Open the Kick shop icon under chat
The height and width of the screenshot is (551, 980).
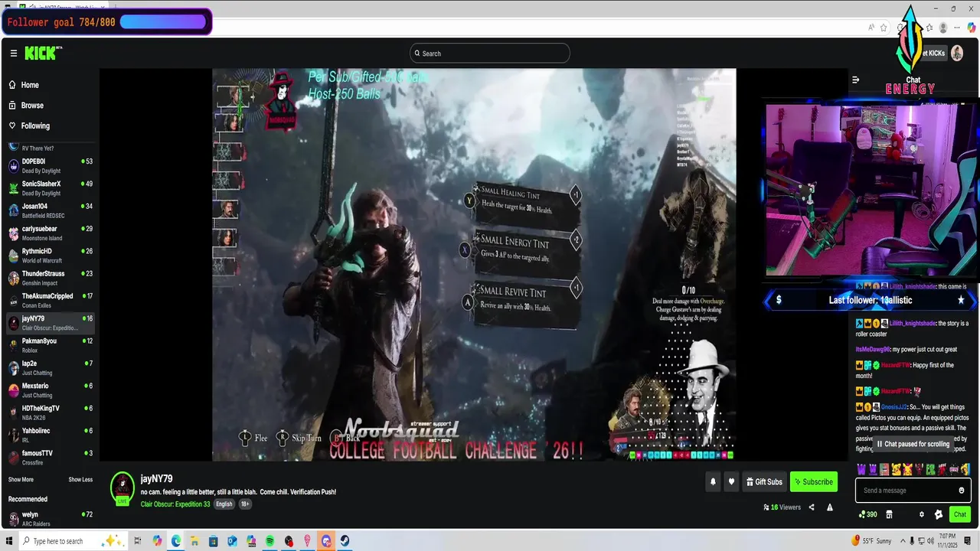[889, 515]
